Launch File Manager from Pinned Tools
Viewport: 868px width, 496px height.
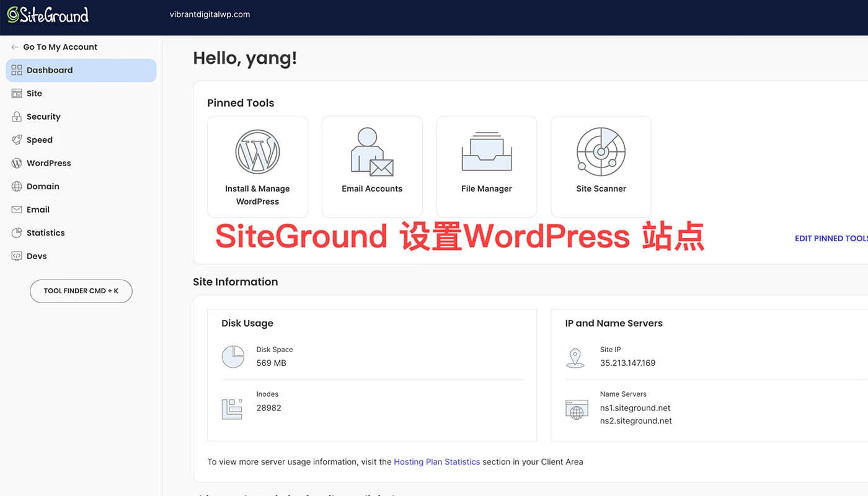point(486,151)
